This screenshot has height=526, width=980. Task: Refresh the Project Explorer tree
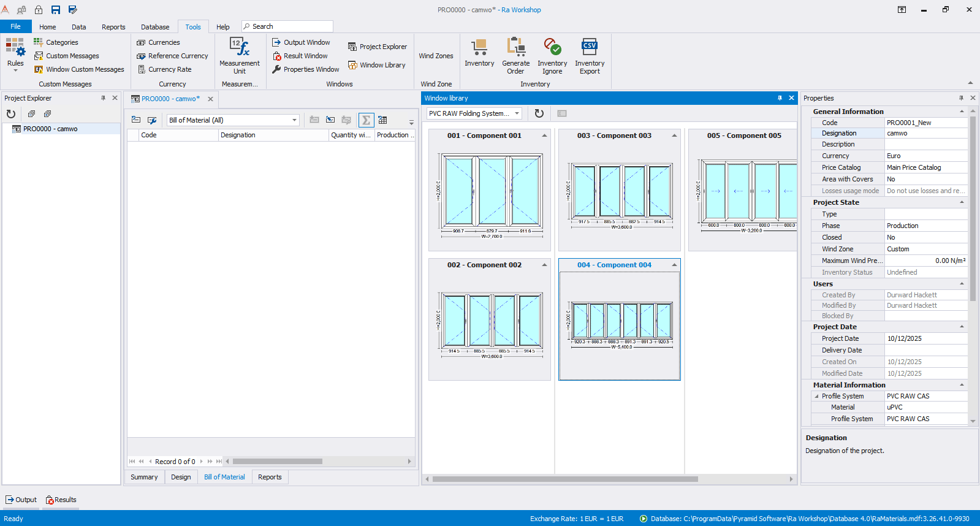11,114
